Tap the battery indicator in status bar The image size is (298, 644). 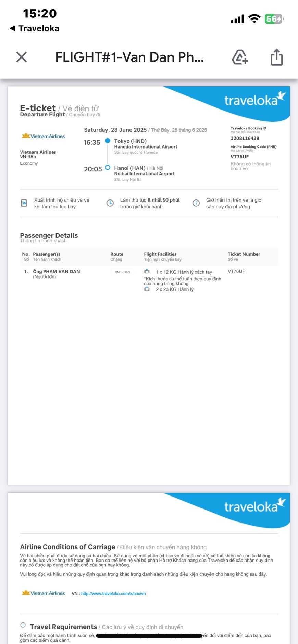(274, 19)
